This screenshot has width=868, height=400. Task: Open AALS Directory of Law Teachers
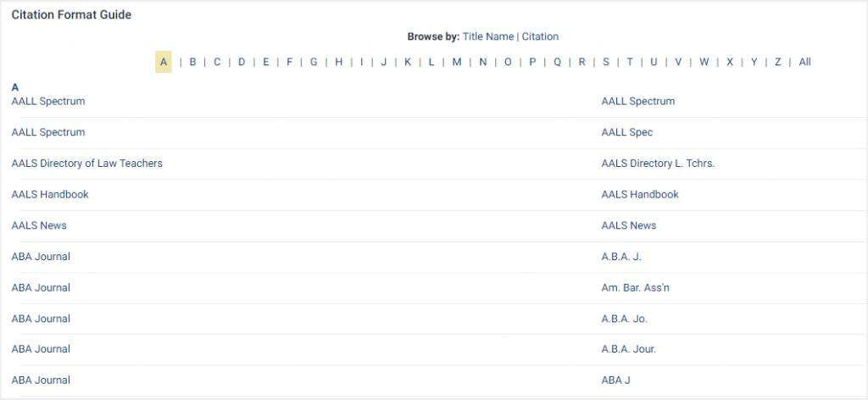point(87,164)
